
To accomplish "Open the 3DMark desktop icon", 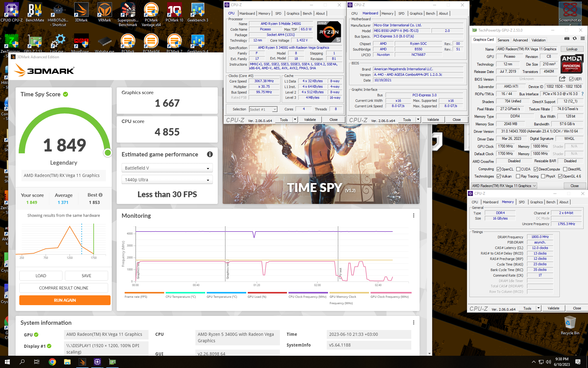I will (81, 12).
